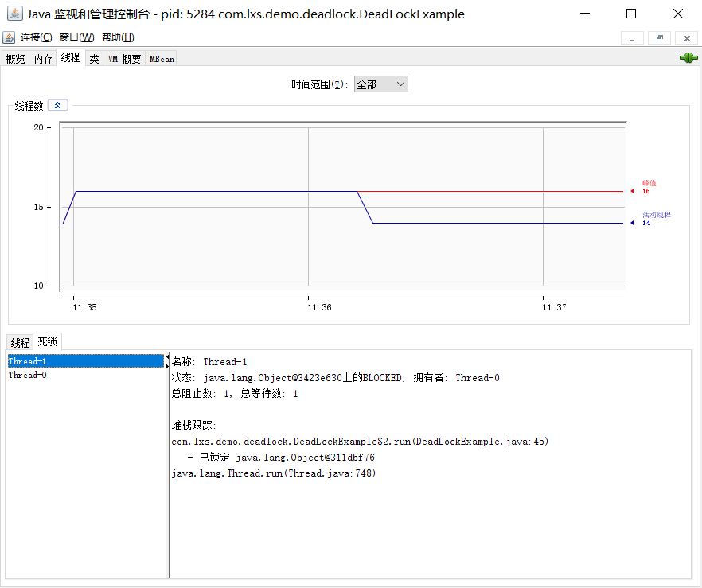This screenshot has height=588, width=702.
Task: Minimize the JConsole main window
Action: pyautogui.click(x=585, y=14)
